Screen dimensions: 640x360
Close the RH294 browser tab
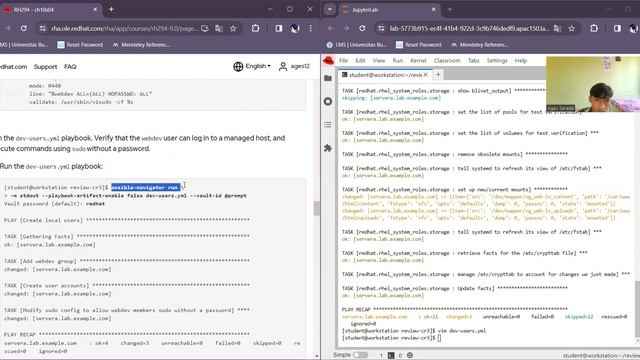pos(95,9)
